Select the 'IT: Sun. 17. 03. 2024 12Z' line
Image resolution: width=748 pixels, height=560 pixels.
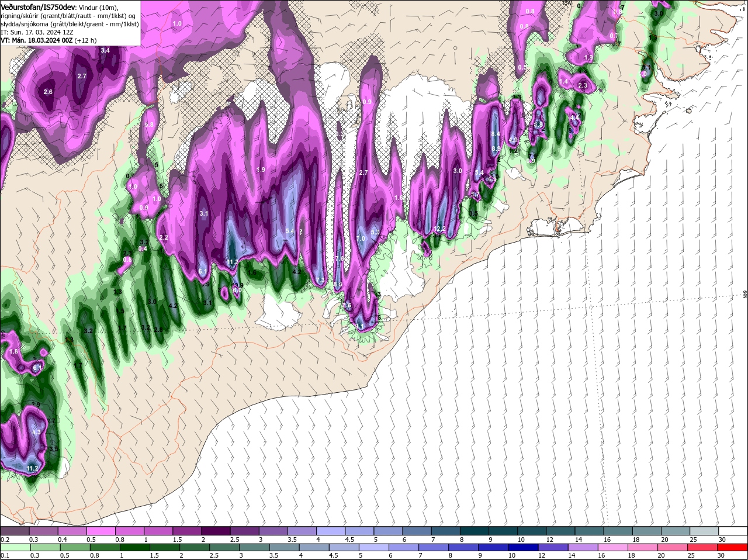click(36, 32)
